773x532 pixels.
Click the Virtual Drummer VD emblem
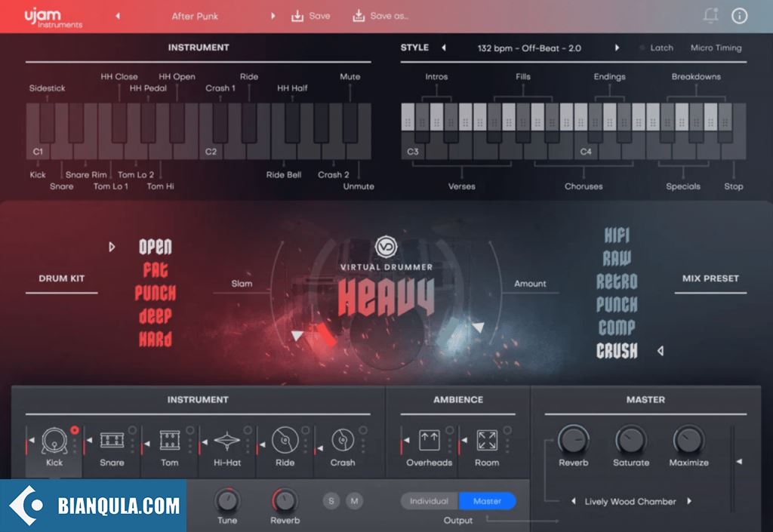click(x=386, y=247)
